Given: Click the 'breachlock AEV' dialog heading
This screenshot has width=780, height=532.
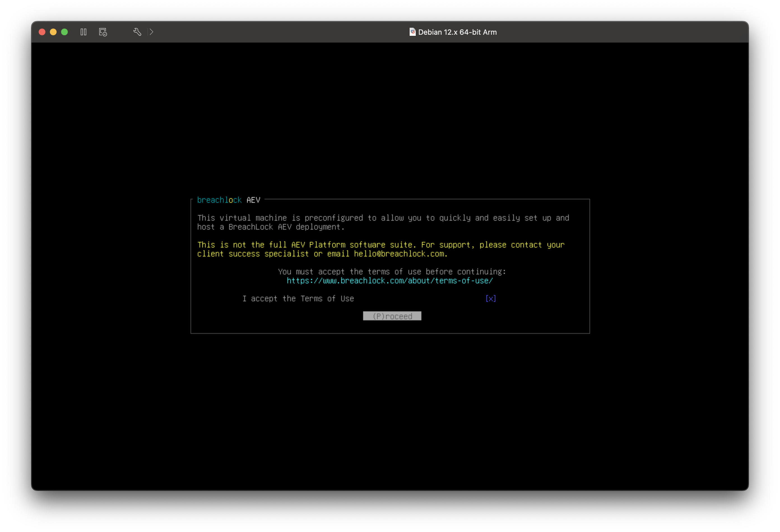Looking at the screenshot, I should [x=229, y=200].
